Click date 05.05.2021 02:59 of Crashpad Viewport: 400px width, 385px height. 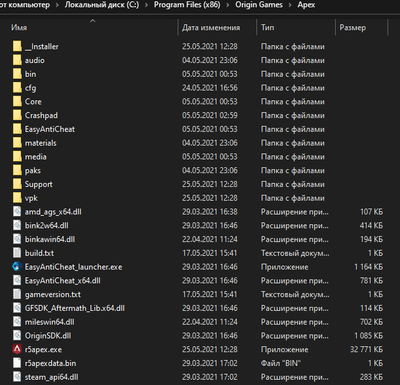point(210,116)
